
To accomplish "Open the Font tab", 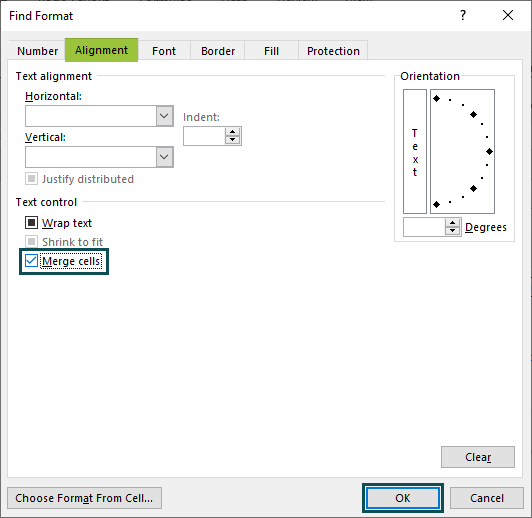I will [x=164, y=51].
